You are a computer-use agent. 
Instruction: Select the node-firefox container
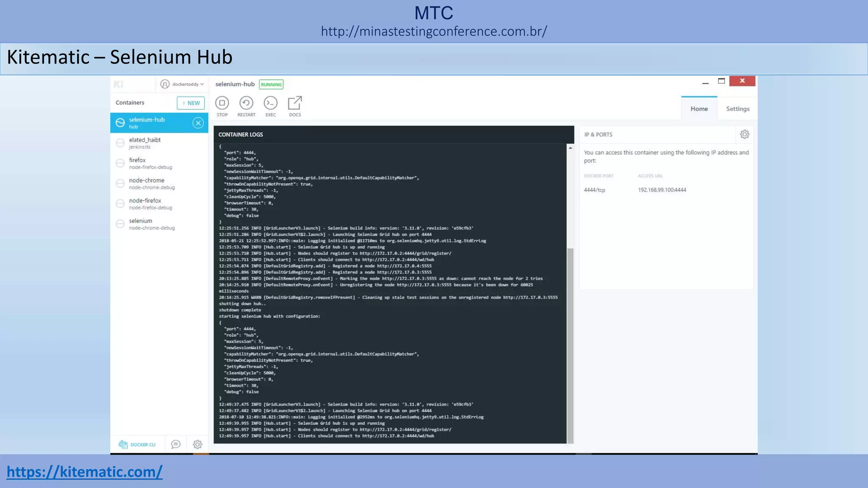tap(159, 204)
